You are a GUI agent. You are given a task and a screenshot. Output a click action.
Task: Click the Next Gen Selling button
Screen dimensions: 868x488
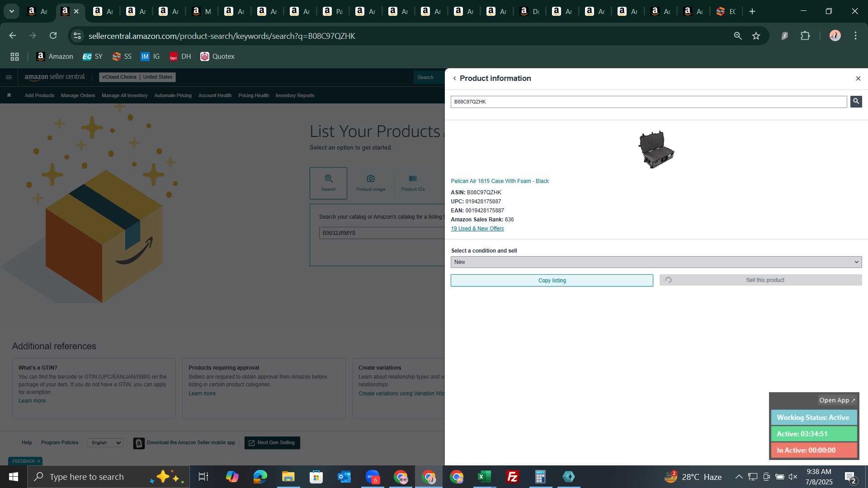[x=272, y=443]
